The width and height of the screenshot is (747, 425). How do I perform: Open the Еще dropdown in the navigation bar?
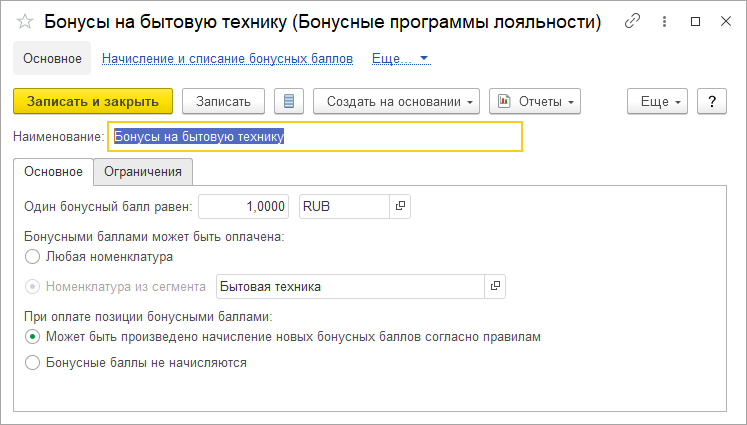pos(400,59)
